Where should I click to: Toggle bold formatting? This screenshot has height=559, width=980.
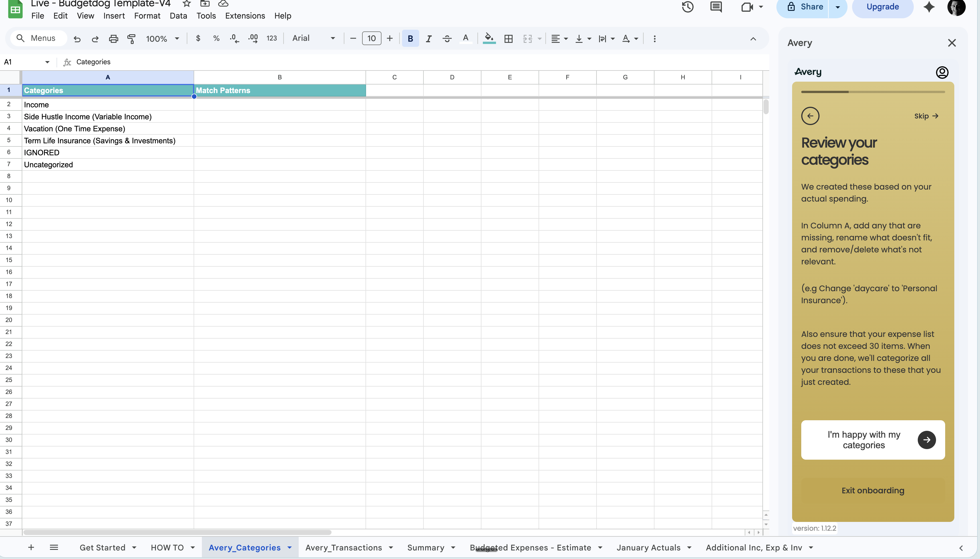coord(410,38)
